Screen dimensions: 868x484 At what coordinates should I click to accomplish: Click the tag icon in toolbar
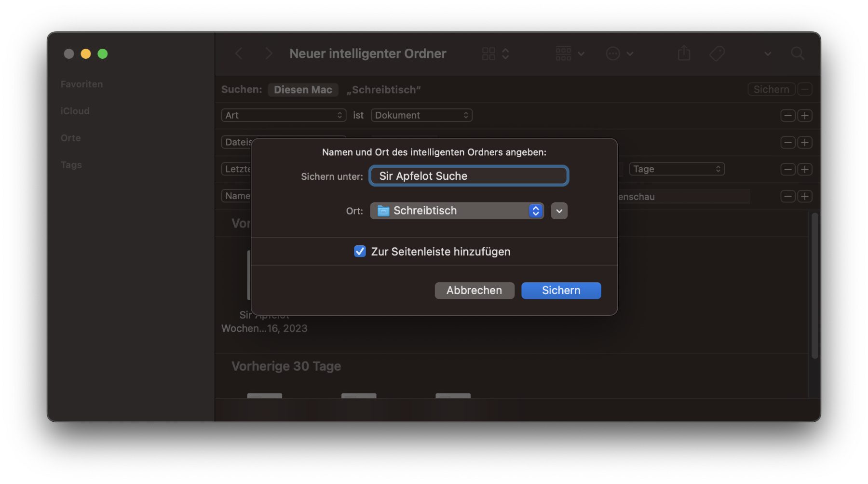(x=717, y=54)
